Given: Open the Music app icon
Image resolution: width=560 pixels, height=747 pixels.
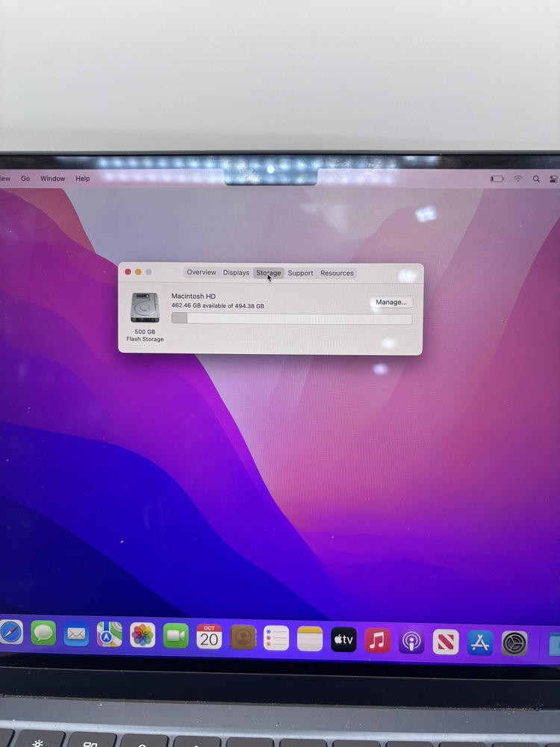Looking at the screenshot, I should pos(378,641).
